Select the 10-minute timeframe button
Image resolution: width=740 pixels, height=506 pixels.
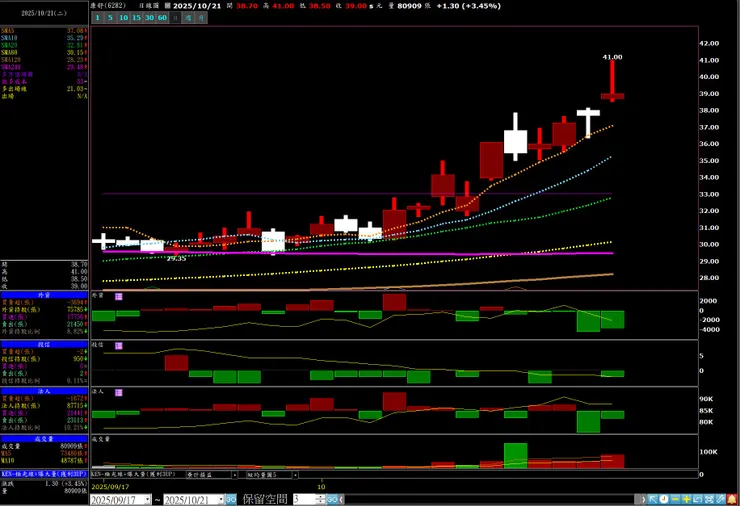(123, 17)
